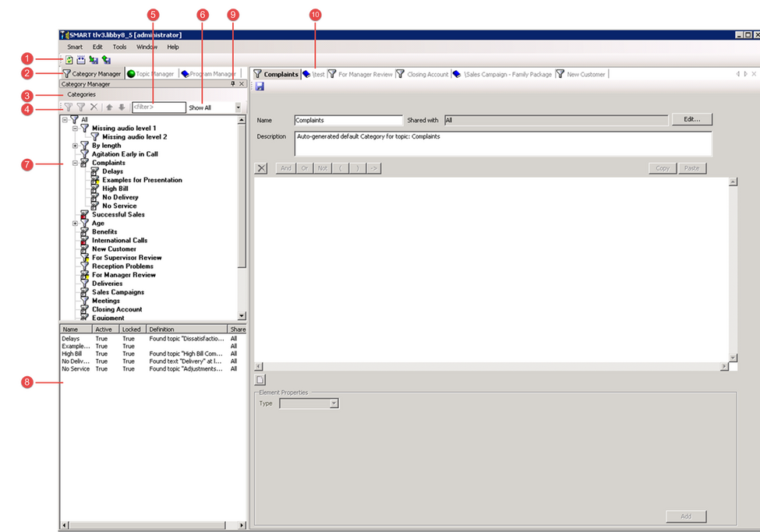The image size is (760, 532).
Task: Collapse the Complaints tree node
Action: pos(75,163)
